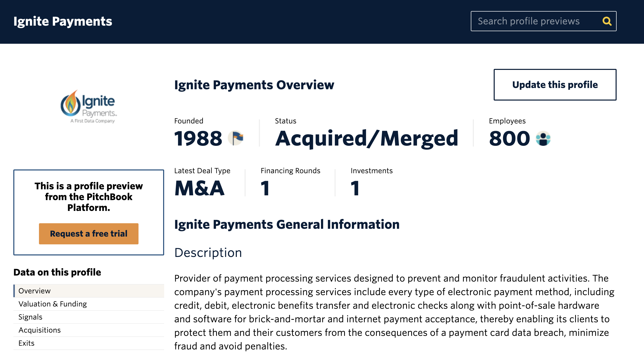Click the Ignite Payments Overview heading
The height and width of the screenshot is (359, 644).
[254, 85]
